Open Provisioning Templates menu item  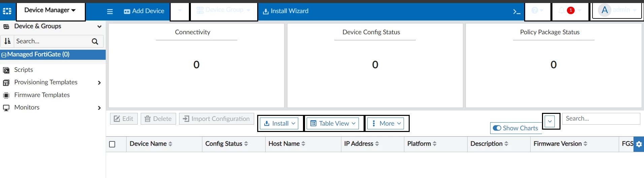pyautogui.click(x=46, y=82)
